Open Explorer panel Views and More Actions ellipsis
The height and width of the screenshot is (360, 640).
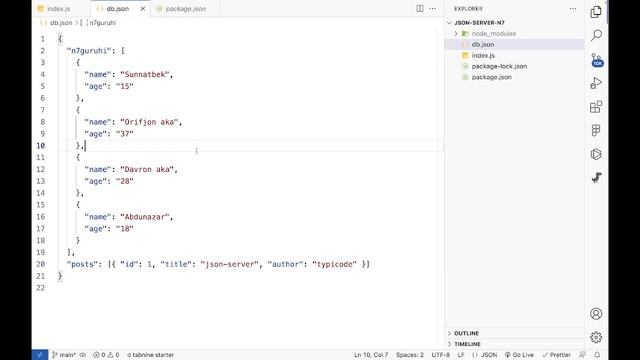click(x=573, y=9)
